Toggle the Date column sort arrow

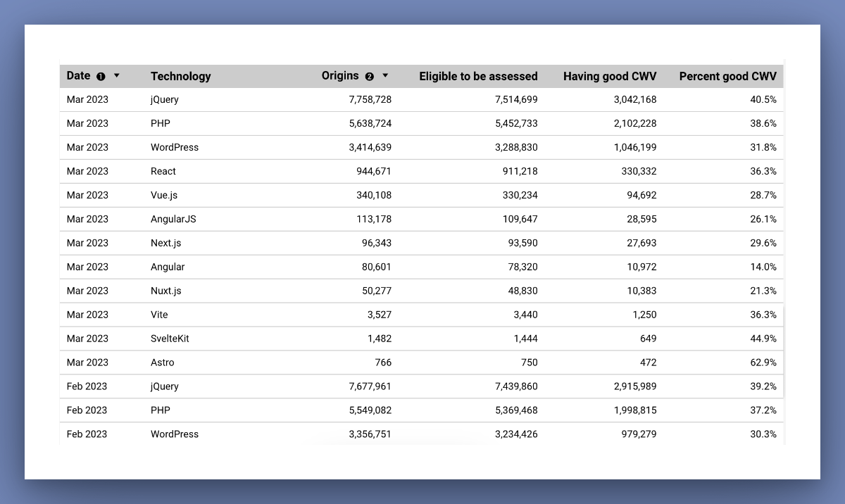[117, 75]
